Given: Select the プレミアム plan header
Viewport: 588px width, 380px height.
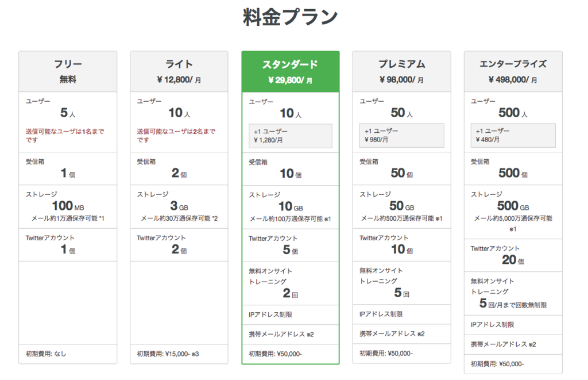Looking at the screenshot, I should (401, 71).
